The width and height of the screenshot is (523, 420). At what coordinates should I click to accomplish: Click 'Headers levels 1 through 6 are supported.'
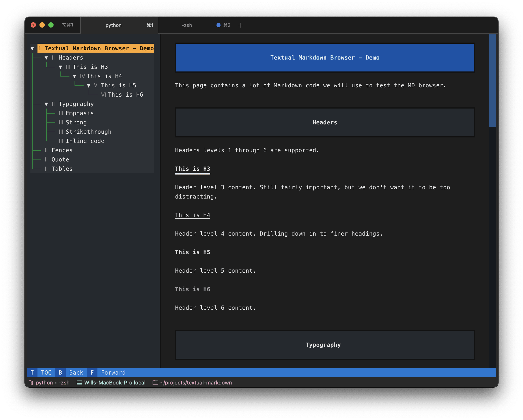(x=247, y=150)
